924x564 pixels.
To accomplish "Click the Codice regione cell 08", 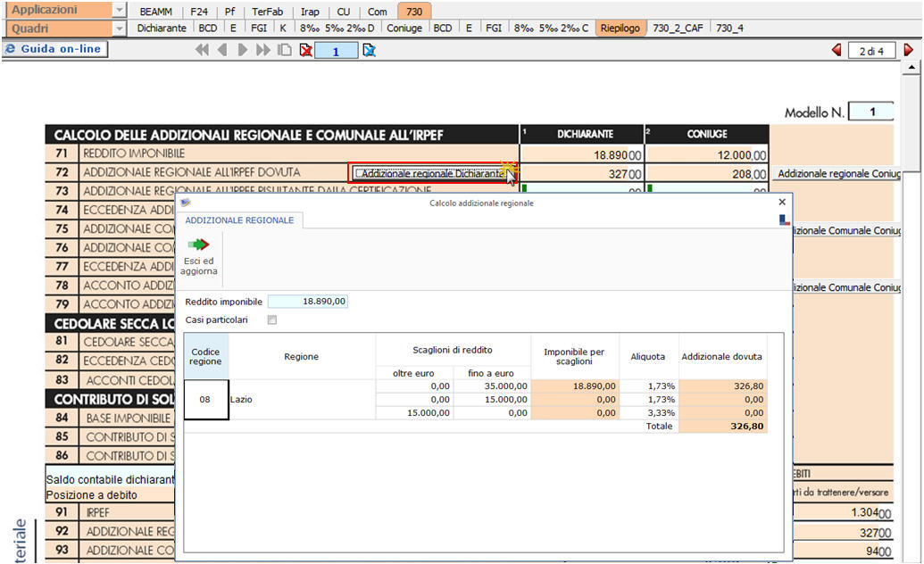I will (x=205, y=399).
